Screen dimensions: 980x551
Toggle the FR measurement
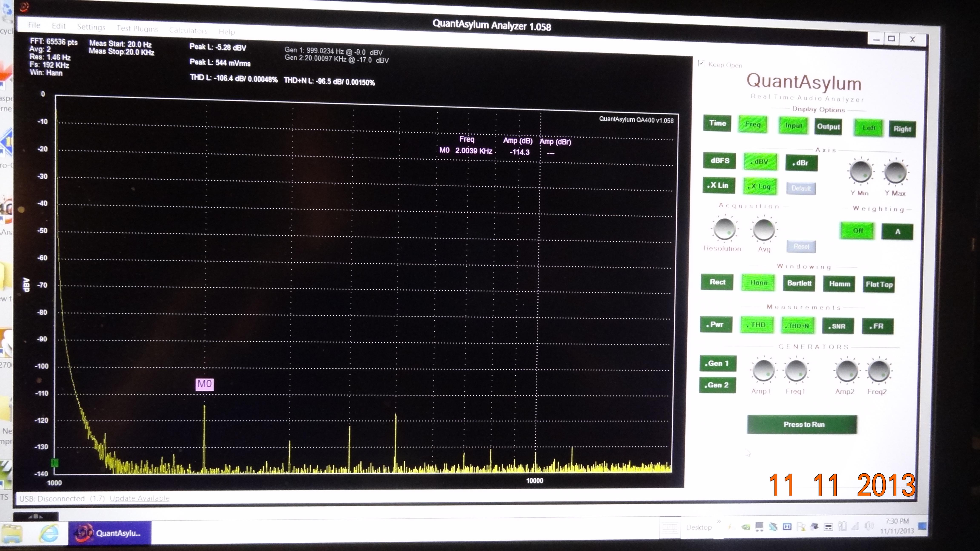[878, 327]
